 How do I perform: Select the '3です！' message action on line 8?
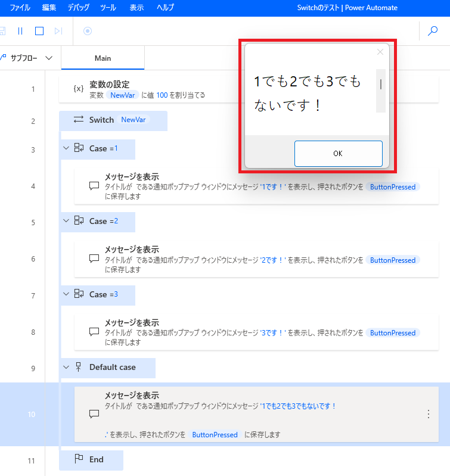(256, 332)
